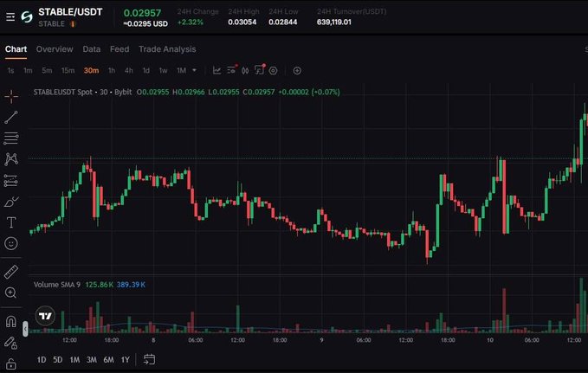588x373 pixels.
Task: Select the 30m timeframe
Action: pyautogui.click(x=91, y=70)
